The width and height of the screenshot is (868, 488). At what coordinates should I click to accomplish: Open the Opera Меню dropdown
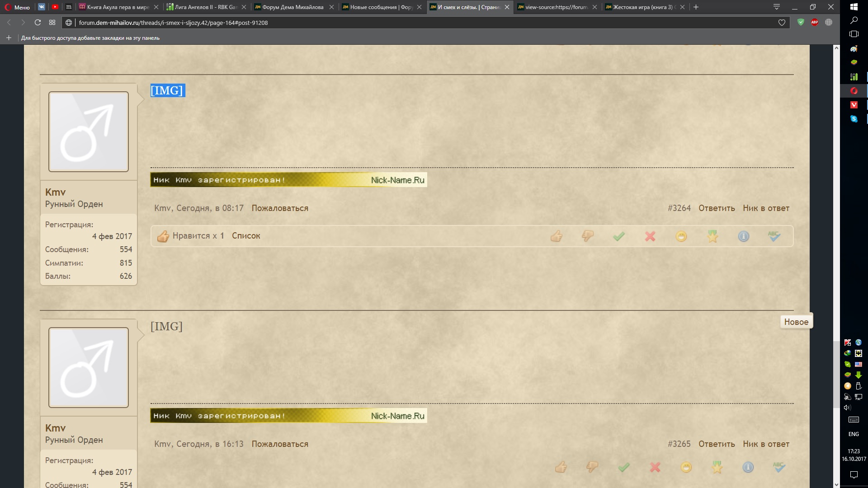[17, 7]
